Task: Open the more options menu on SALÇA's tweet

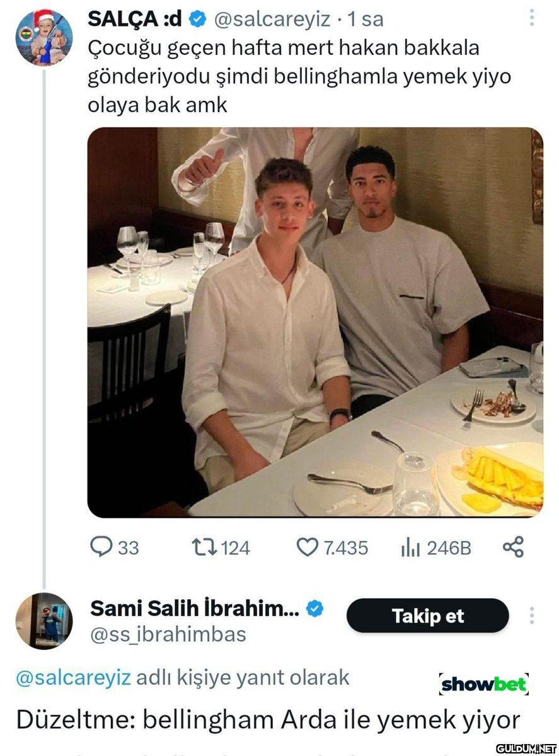Action: pyautogui.click(x=533, y=18)
